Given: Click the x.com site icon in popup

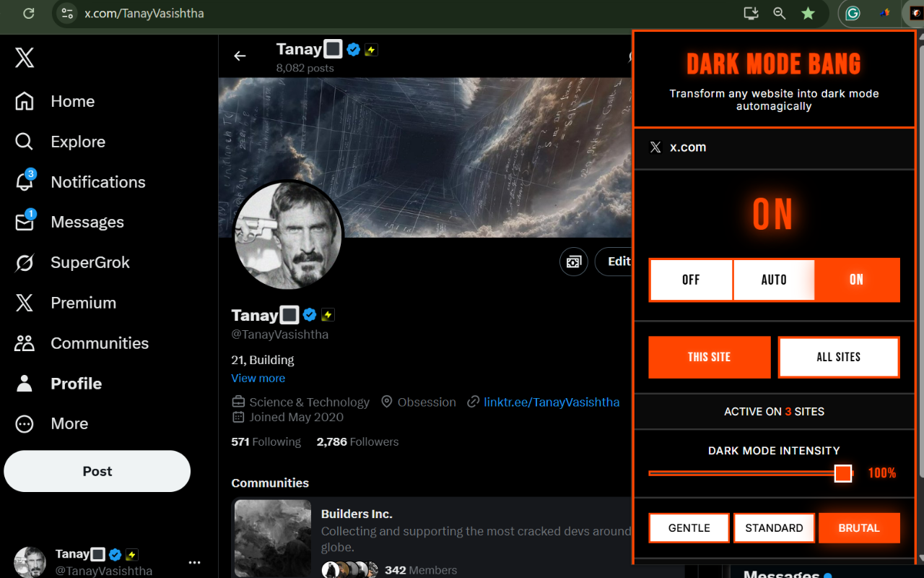Looking at the screenshot, I should coord(655,147).
